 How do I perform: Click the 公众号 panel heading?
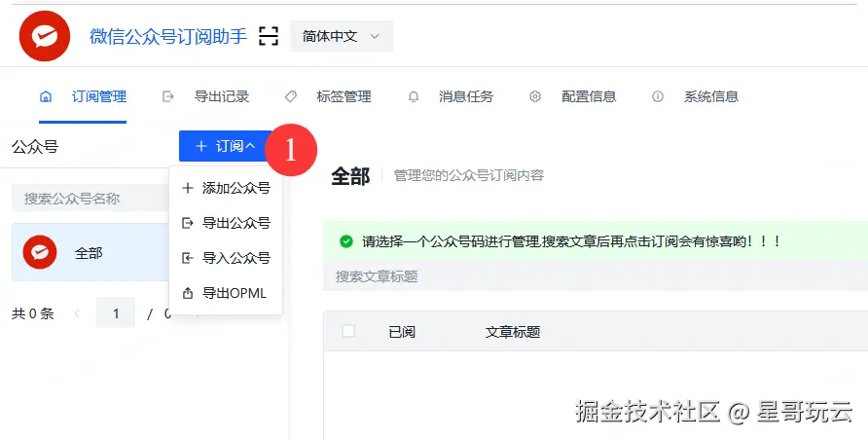coord(35,147)
